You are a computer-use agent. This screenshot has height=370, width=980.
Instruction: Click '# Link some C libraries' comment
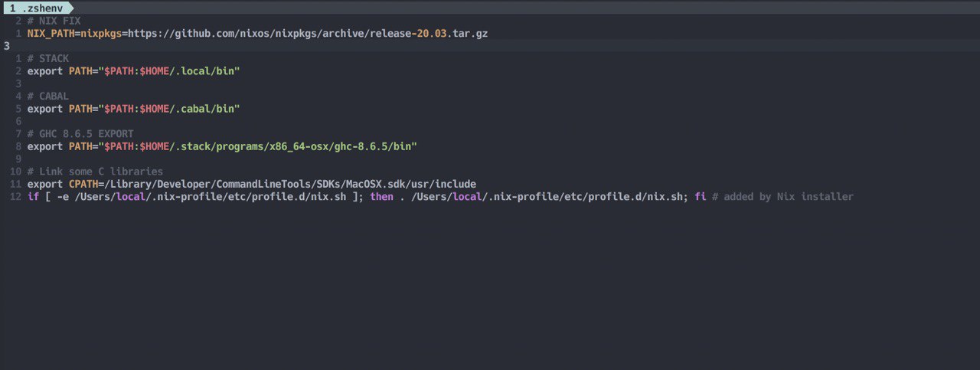pyautogui.click(x=95, y=172)
